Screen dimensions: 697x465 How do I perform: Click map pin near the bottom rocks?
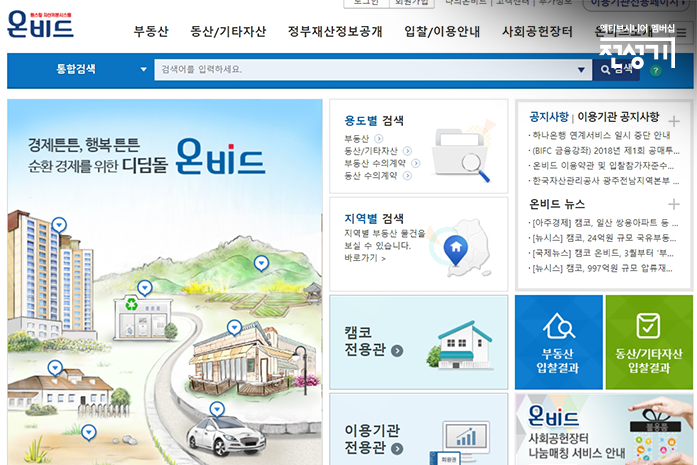point(88,433)
